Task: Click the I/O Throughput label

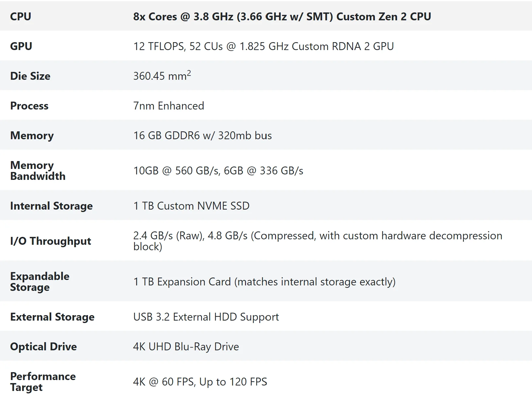Action: coord(50,241)
